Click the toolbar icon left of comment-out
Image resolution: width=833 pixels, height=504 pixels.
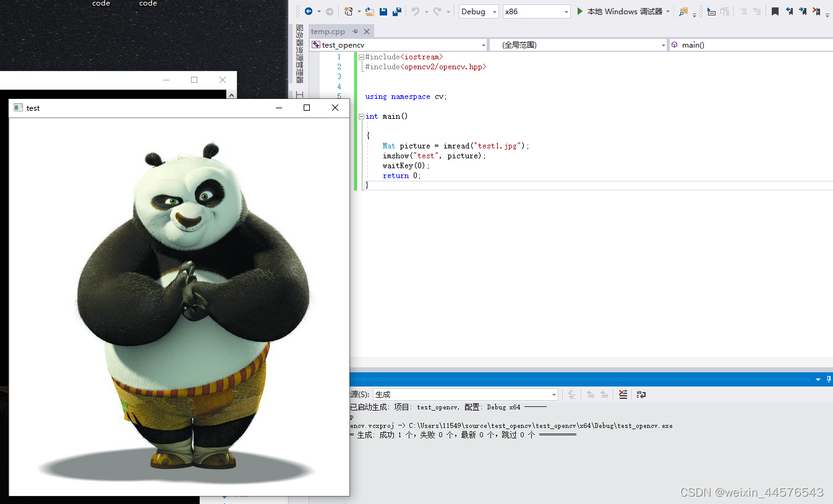click(x=711, y=11)
